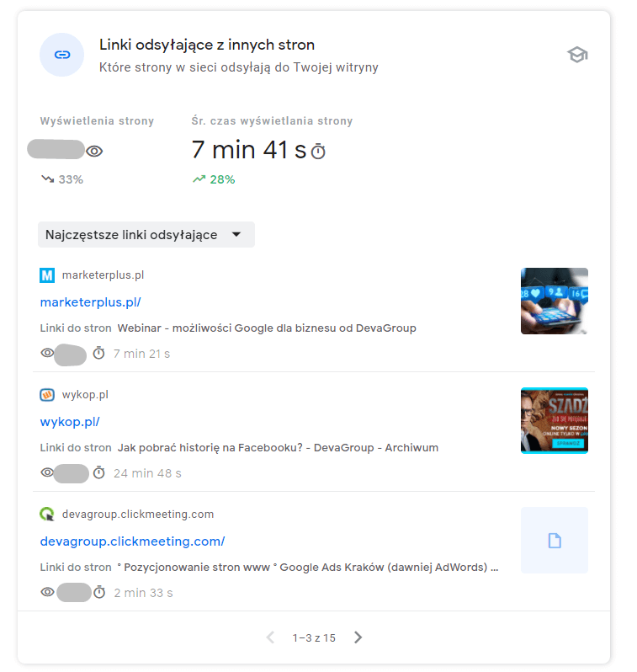Click the marketerplus.pl phone thumbnail image

point(555,301)
